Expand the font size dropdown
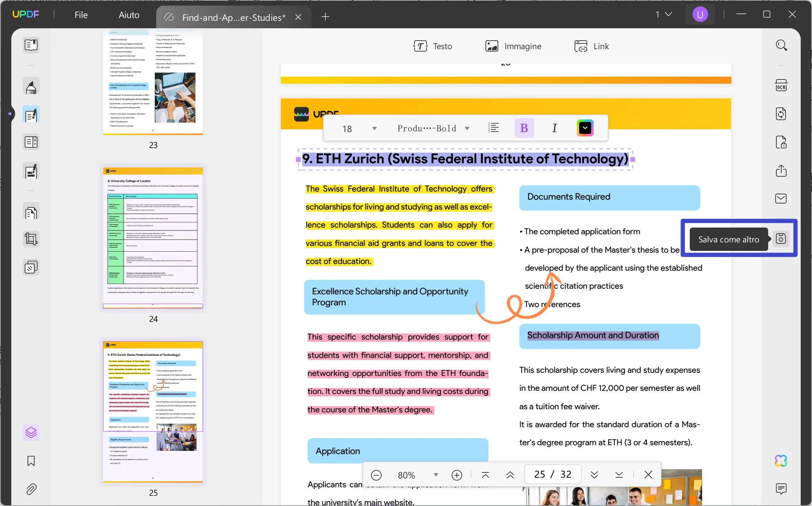This screenshot has width=812, height=506. [374, 128]
